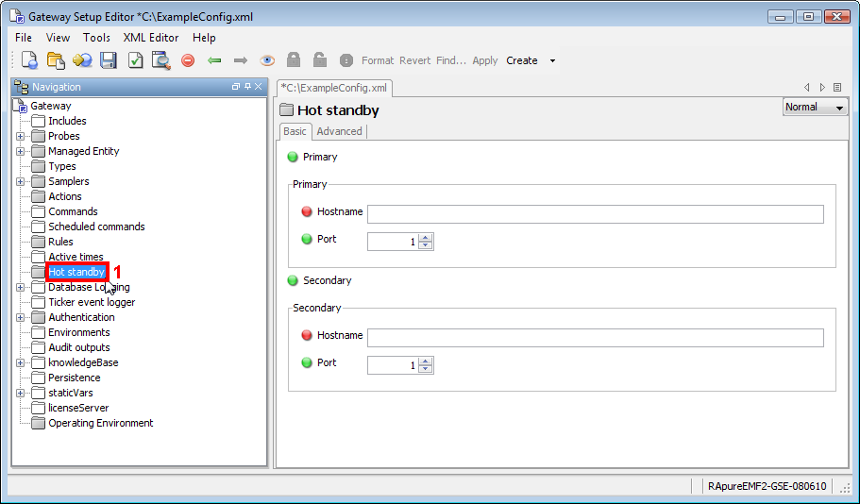
Task: Click into the Secondary Hostname text field
Action: (595, 338)
